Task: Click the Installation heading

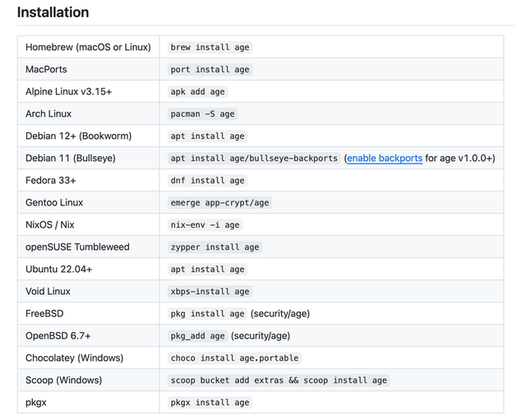Action: click(x=53, y=13)
